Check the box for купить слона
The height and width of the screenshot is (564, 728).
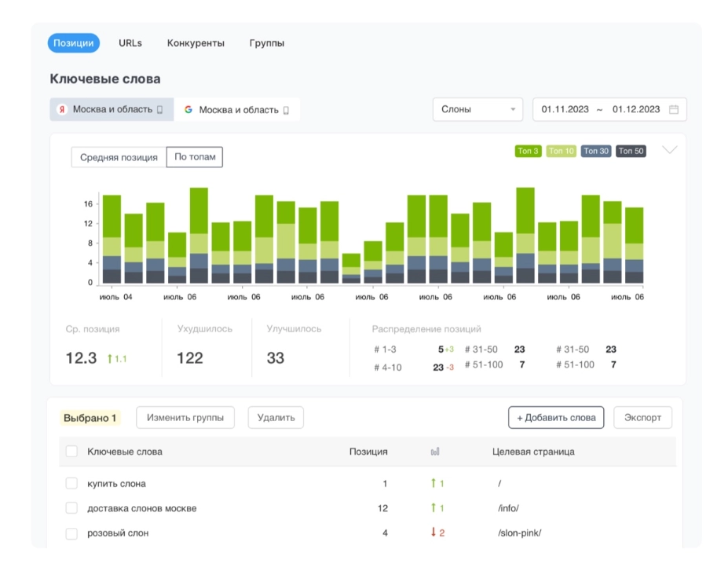(71, 484)
